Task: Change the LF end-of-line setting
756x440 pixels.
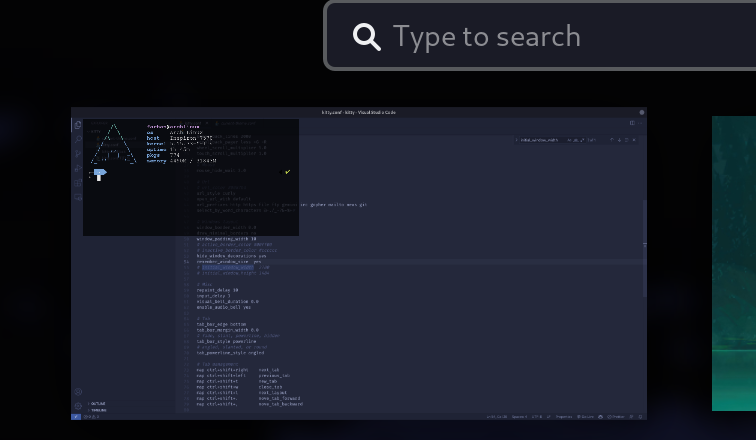Action: tap(549, 417)
